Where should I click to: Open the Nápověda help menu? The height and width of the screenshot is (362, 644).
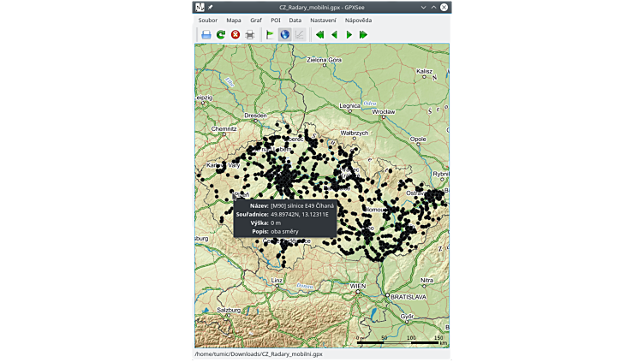[x=358, y=20]
